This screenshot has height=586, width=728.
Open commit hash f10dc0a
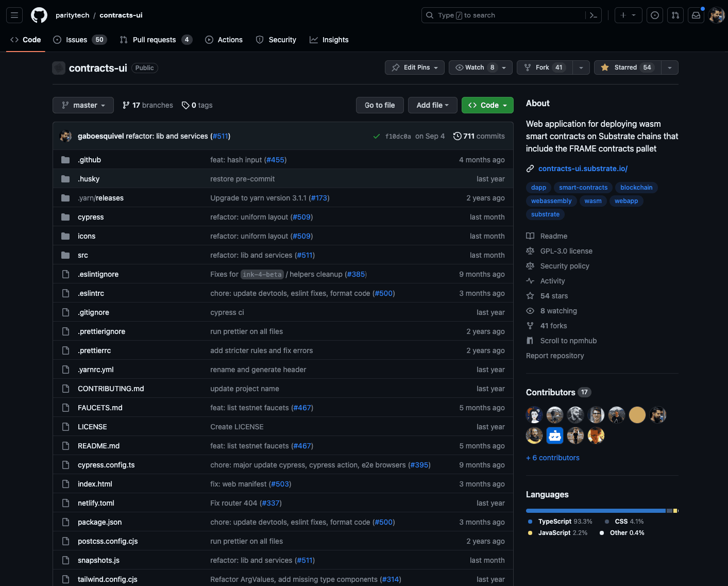pos(398,137)
